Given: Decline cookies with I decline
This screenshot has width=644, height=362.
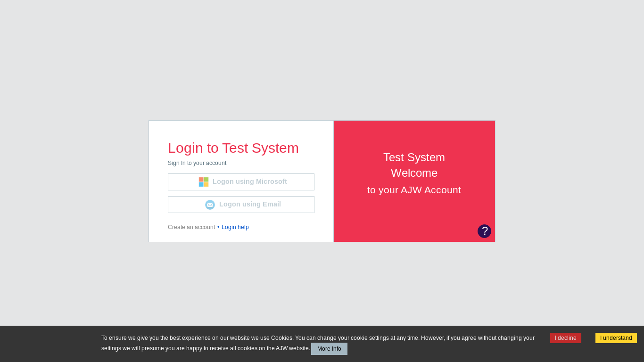Looking at the screenshot, I should point(566,338).
